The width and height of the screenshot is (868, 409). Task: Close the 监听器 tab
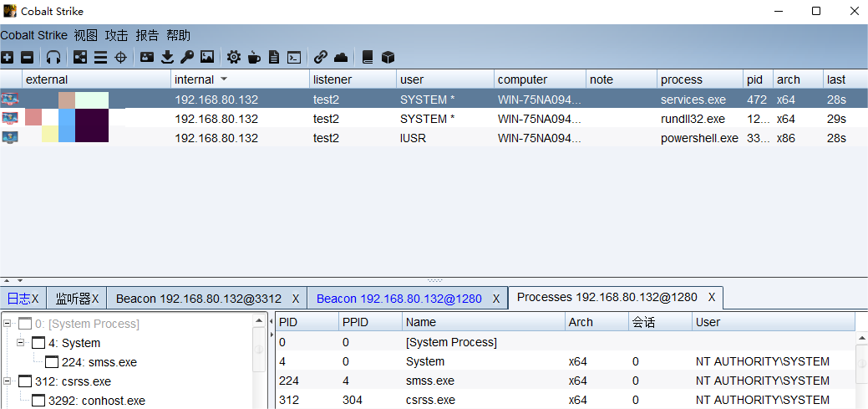[95, 299]
